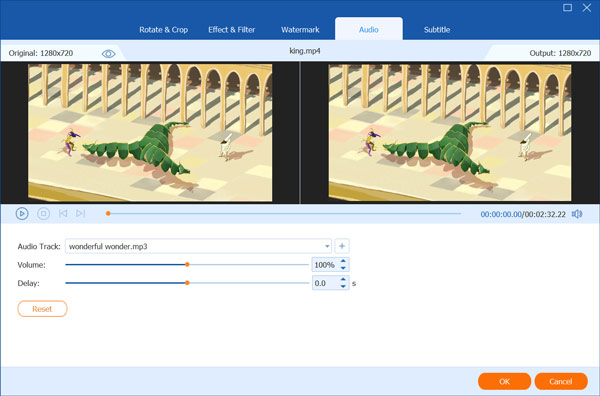
Task: Close the editor window
Action: coord(587,8)
